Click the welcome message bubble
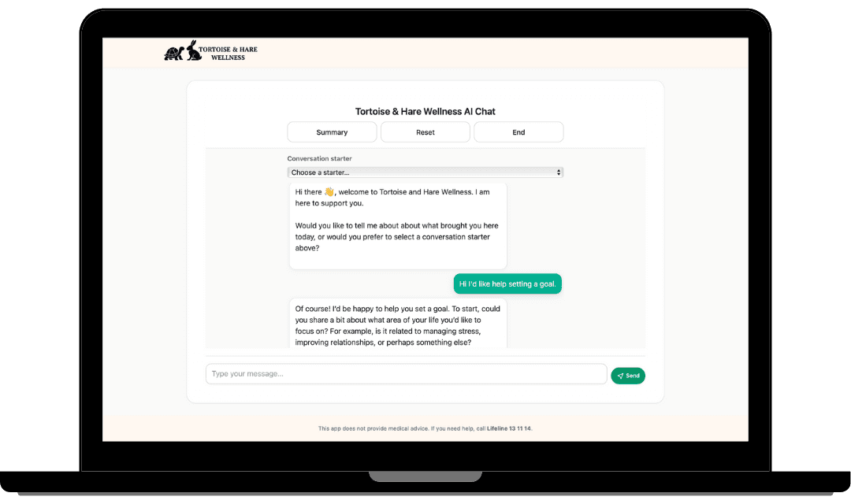The height and width of the screenshot is (504, 851). pyautogui.click(x=398, y=226)
